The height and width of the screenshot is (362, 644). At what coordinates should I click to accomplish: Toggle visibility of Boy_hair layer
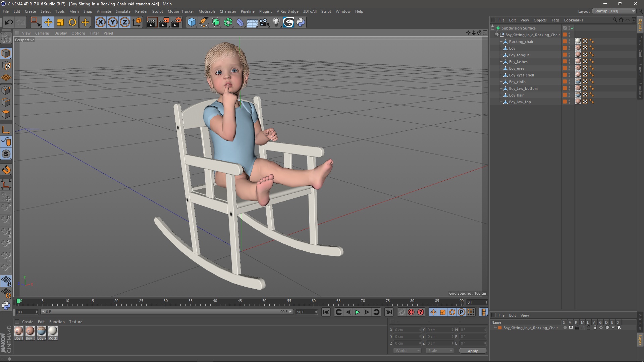point(570,94)
